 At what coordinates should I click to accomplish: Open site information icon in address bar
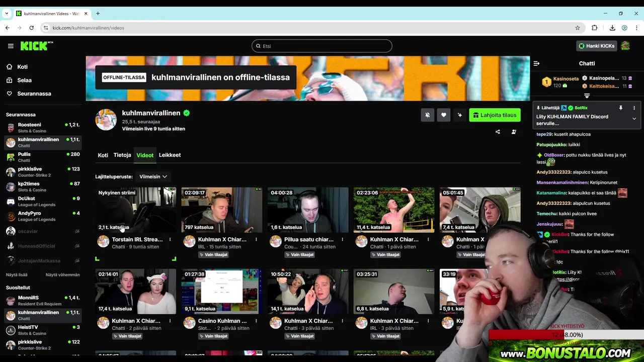click(x=46, y=28)
